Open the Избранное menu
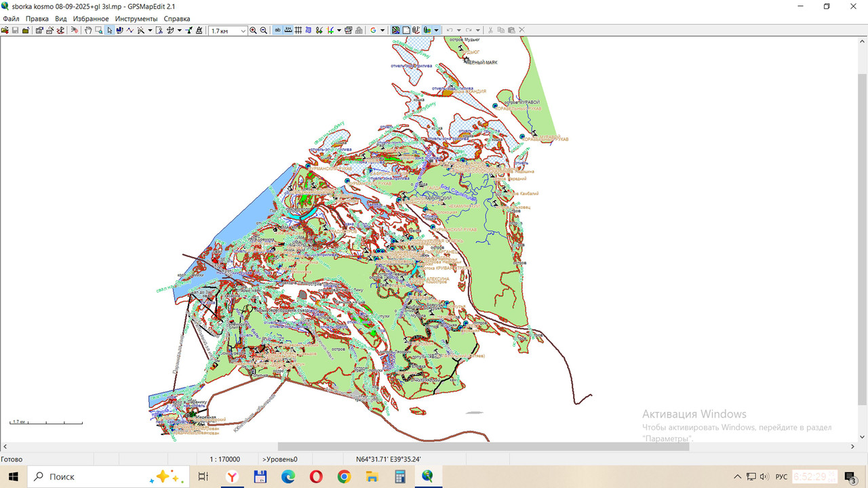Screen dimensions: 868x488 [x=91, y=18]
